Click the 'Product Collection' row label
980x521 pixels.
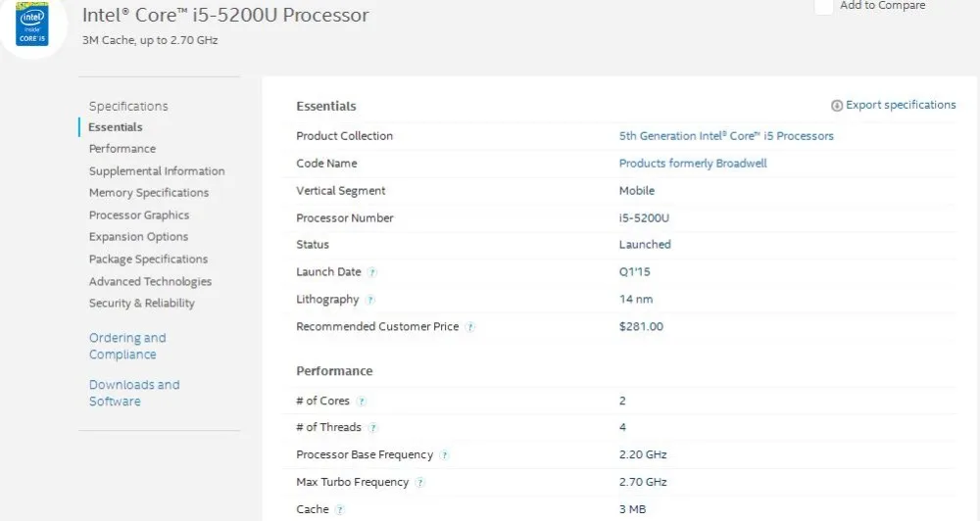tap(344, 135)
